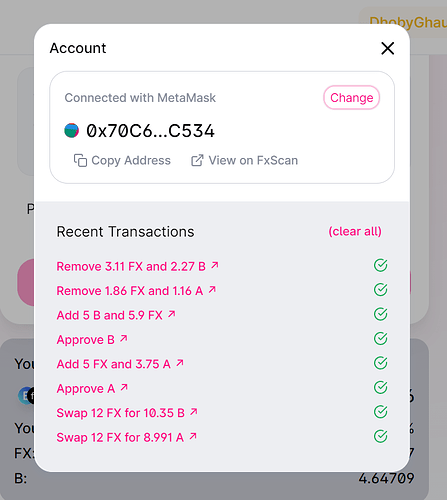Click the copy icon beside Copy Address
447x500 pixels.
80,160
